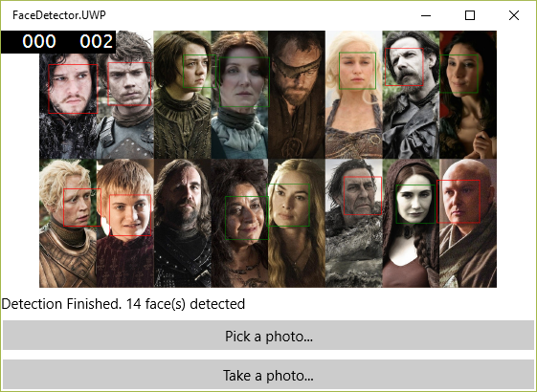Maximize the FaceDetector.UWP window
Viewport: 537px width, 392px height.
point(470,15)
